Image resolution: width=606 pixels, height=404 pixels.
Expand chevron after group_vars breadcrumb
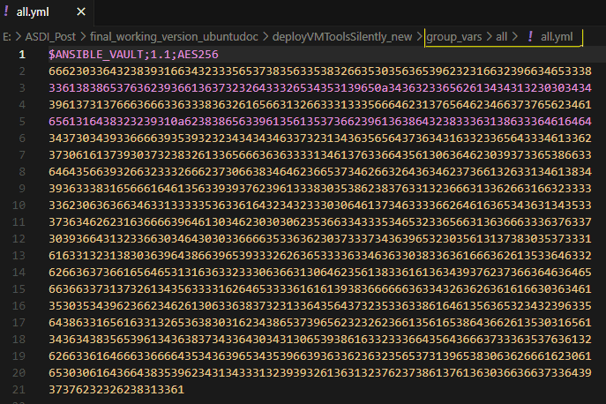(x=489, y=37)
